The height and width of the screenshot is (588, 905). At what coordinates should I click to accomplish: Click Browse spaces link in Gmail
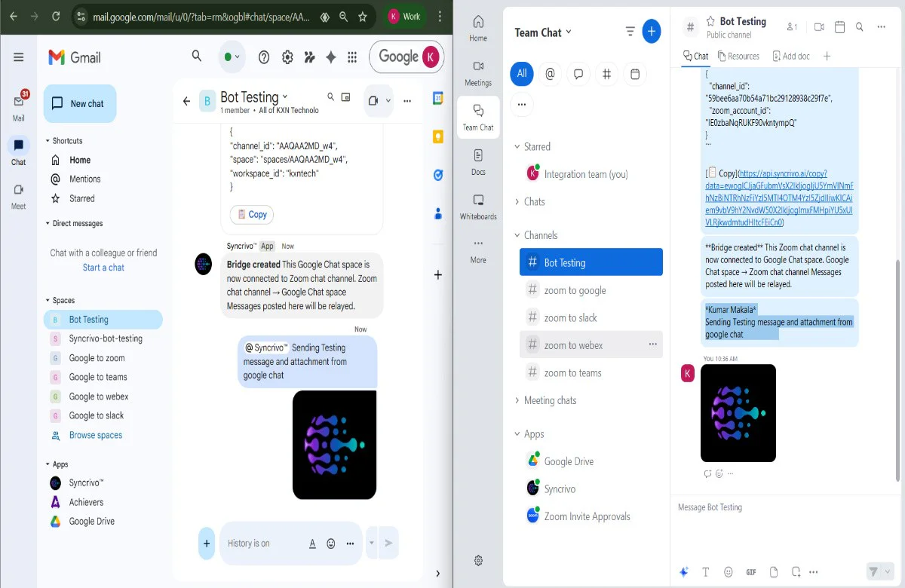[x=95, y=435]
